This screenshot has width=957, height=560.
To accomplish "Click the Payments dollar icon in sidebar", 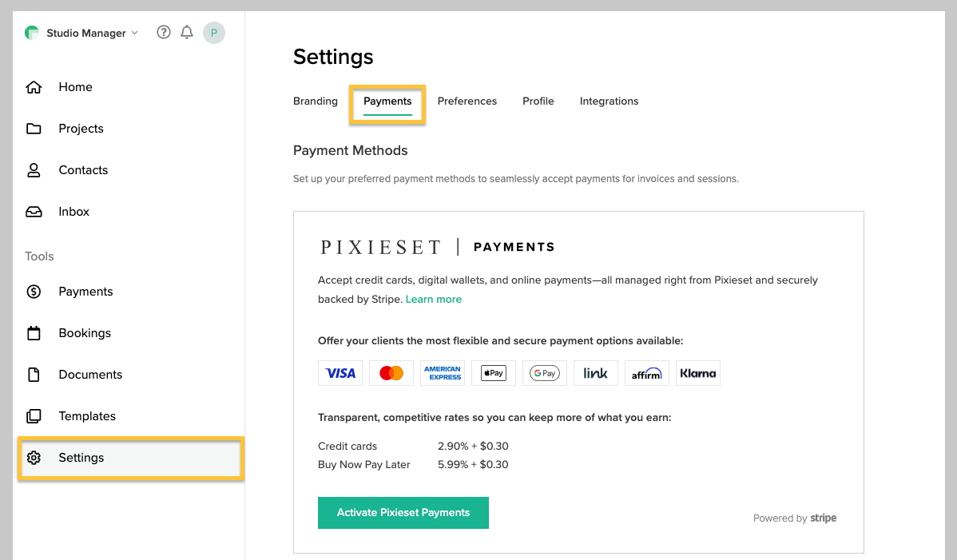I will [x=34, y=292].
